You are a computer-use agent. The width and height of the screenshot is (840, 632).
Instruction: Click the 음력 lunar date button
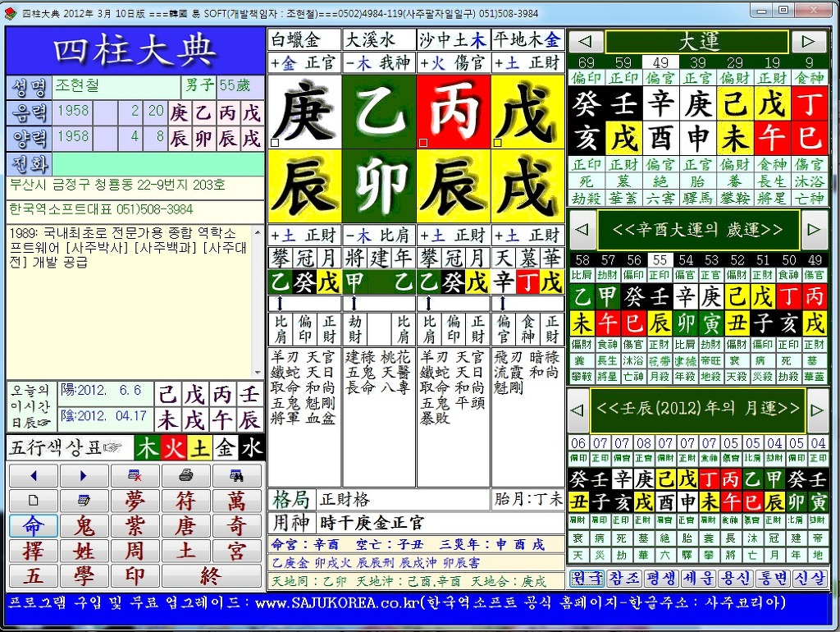pos(30,113)
